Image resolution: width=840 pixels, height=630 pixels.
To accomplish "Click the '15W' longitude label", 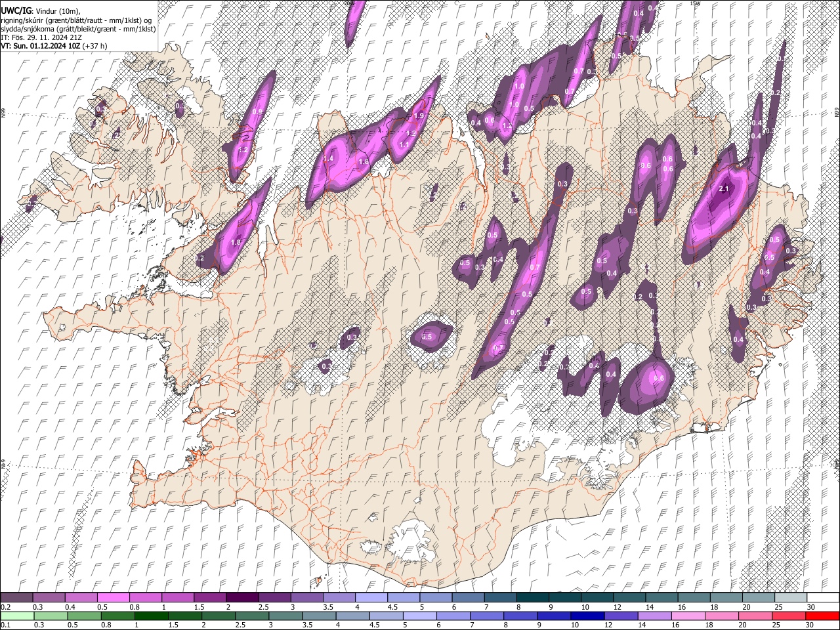I will [695, 3].
